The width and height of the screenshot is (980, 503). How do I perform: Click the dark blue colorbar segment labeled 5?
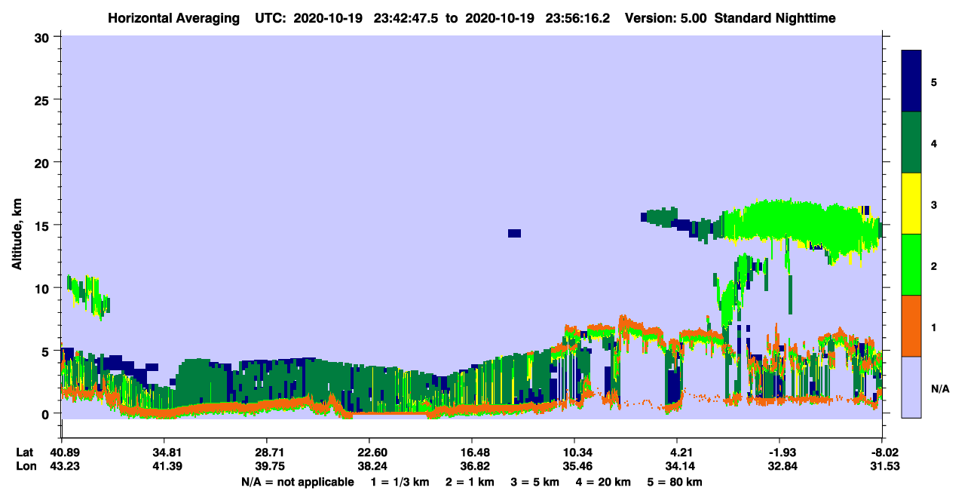pyautogui.click(x=911, y=81)
